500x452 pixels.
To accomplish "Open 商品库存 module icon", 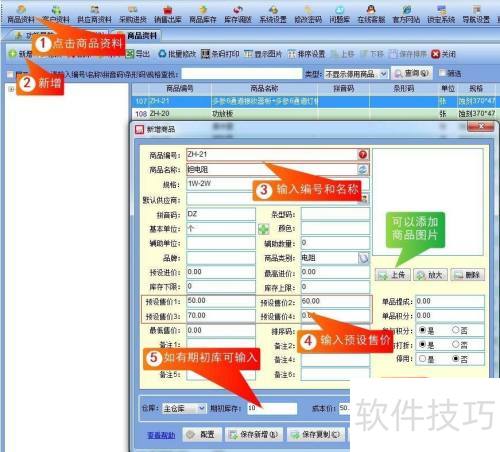I will (x=203, y=14).
